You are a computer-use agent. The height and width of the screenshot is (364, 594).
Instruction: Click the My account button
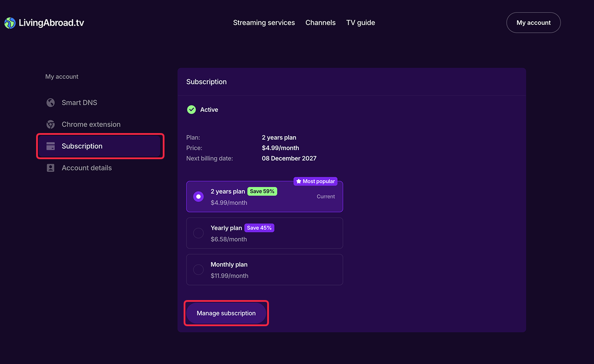click(x=533, y=23)
